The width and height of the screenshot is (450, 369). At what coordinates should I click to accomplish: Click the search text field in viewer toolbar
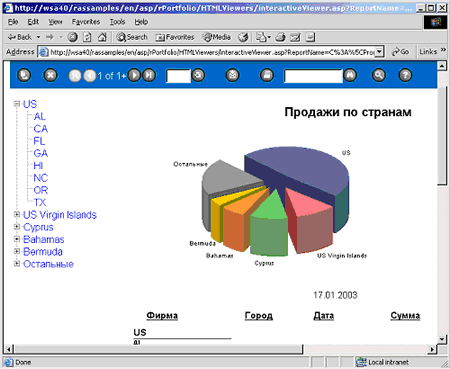tap(313, 76)
